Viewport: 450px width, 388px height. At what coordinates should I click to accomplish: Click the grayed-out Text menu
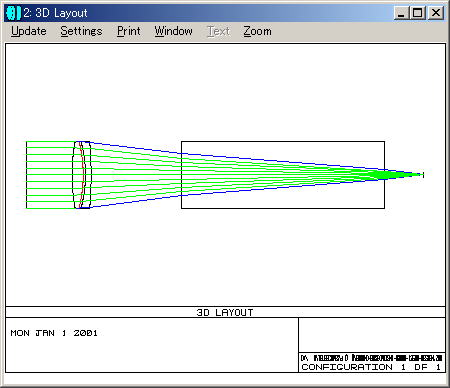point(219,31)
